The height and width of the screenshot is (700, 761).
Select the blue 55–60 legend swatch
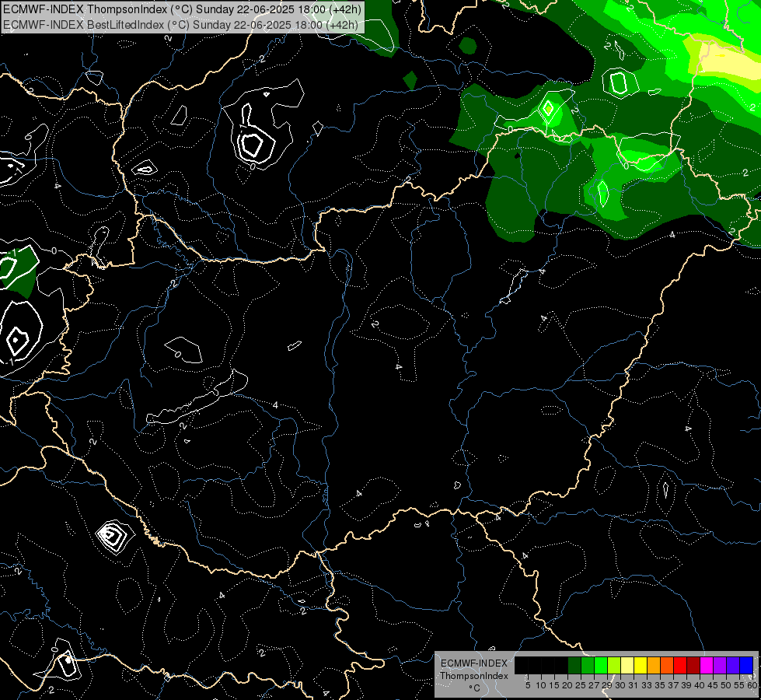pyautogui.click(x=746, y=665)
